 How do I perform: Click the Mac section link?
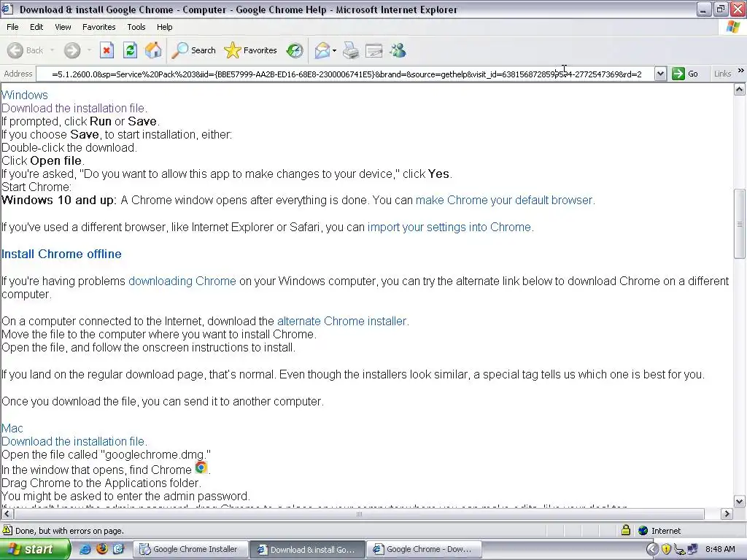coord(12,428)
